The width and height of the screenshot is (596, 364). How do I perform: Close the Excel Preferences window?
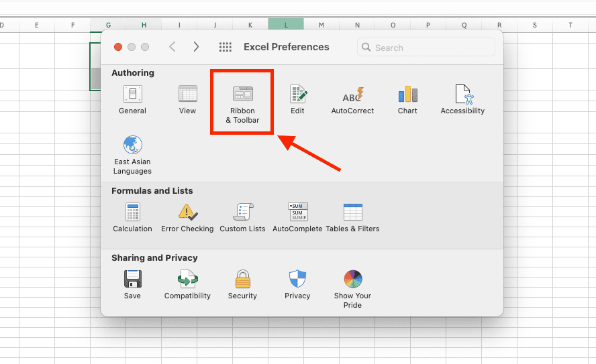118,47
